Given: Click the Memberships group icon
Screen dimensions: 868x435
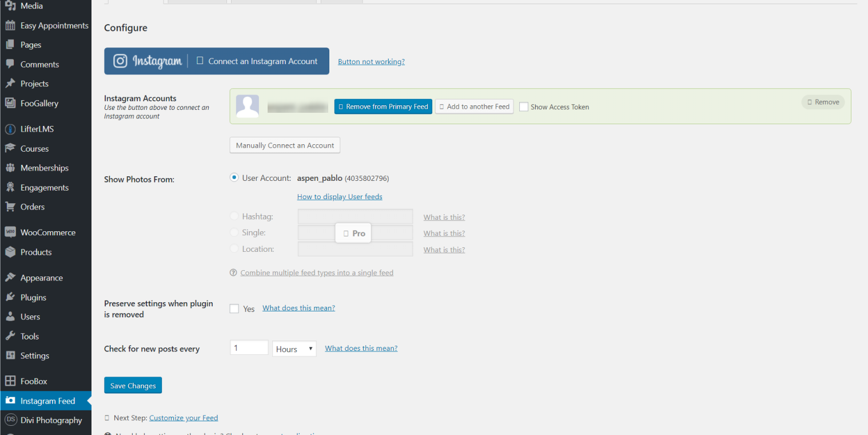Looking at the screenshot, I should [10, 168].
